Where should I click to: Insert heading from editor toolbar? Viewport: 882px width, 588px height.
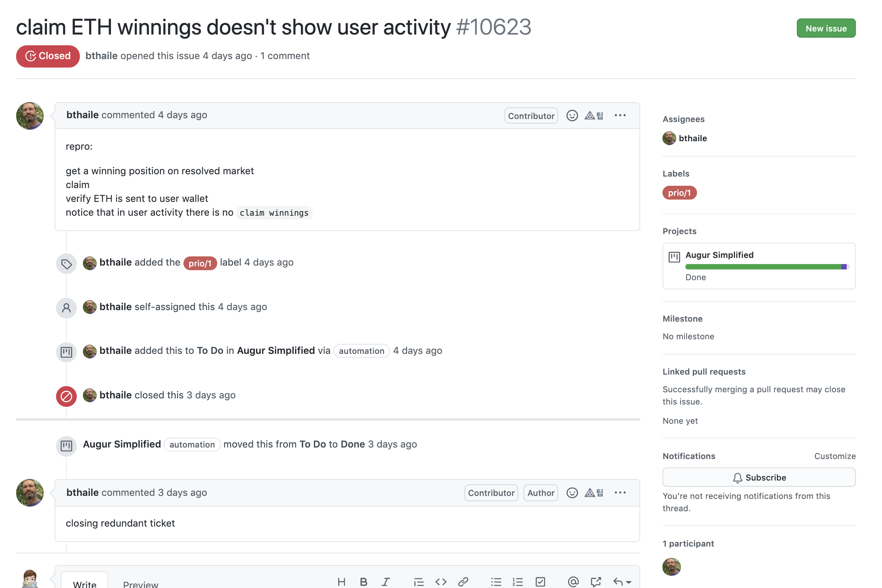pos(341,582)
